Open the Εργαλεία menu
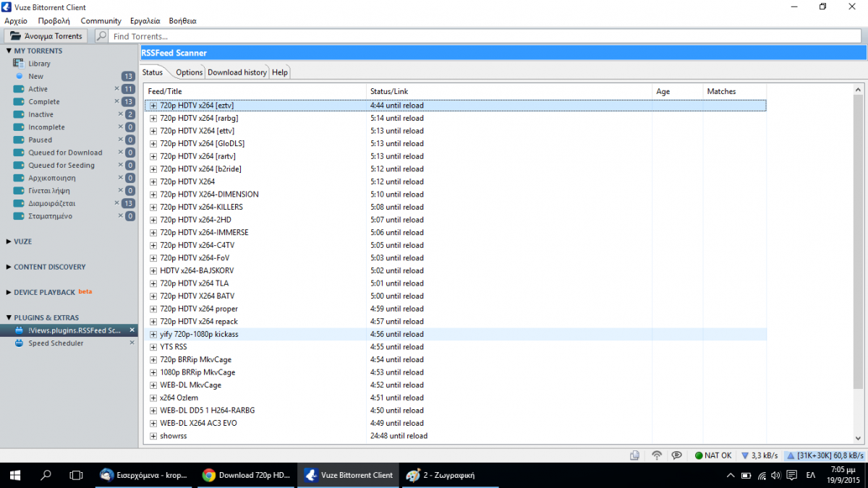Image resolution: width=868 pixels, height=488 pixels. pos(145,21)
